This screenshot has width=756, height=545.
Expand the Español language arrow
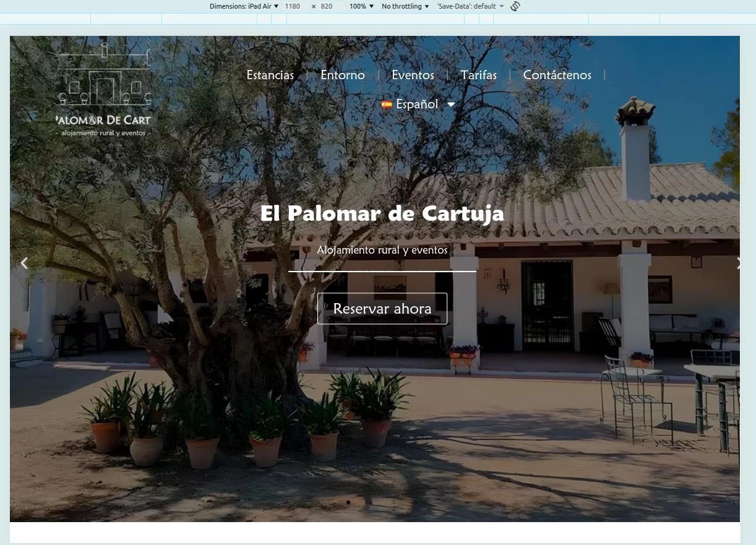coord(451,105)
